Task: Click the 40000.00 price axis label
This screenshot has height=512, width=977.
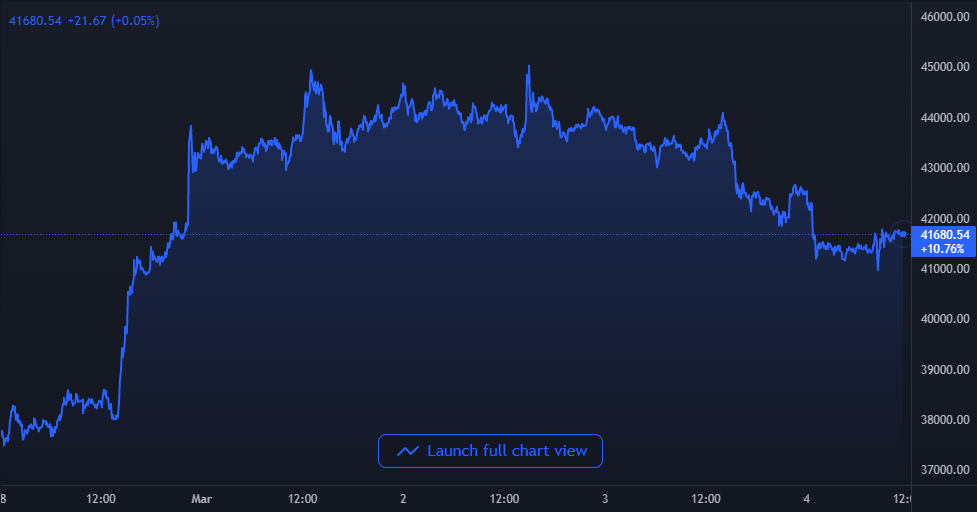Action: [943, 319]
